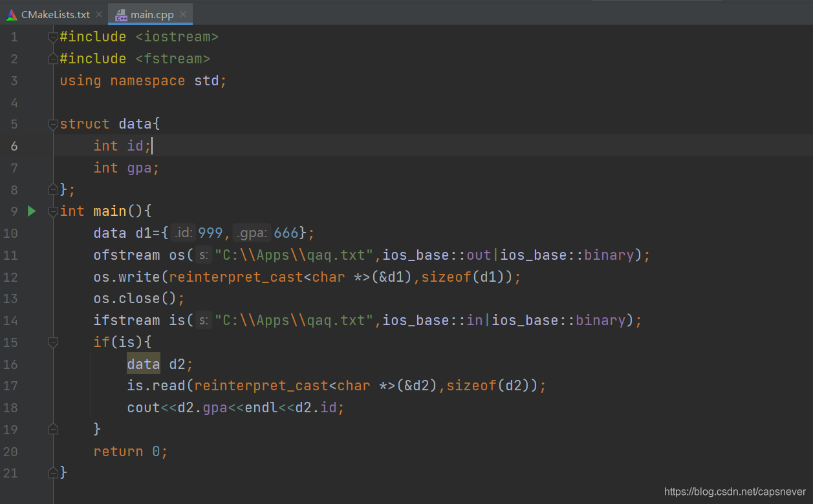Click 'struct' keyword on line 5
The width and height of the screenshot is (813, 504).
85,124
